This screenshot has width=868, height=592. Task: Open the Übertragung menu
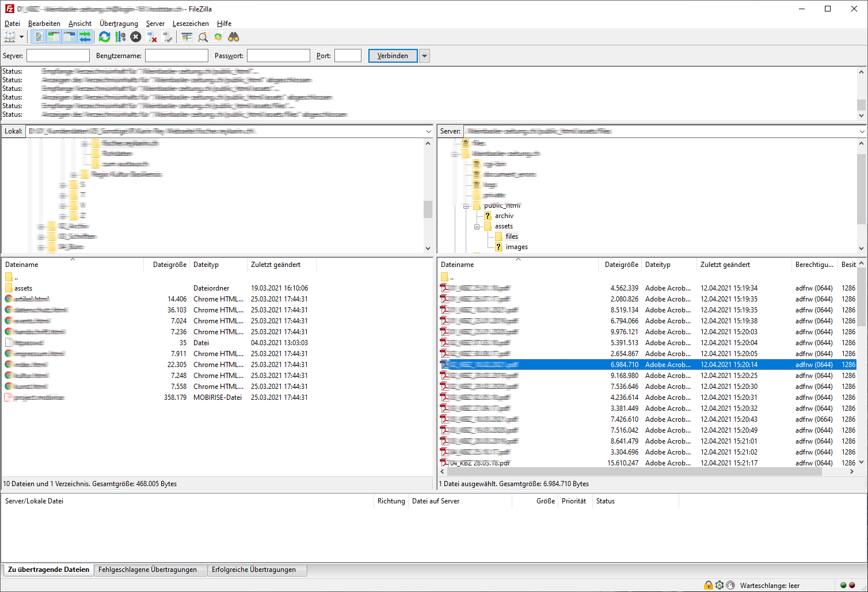pyautogui.click(x=119, y=24)
